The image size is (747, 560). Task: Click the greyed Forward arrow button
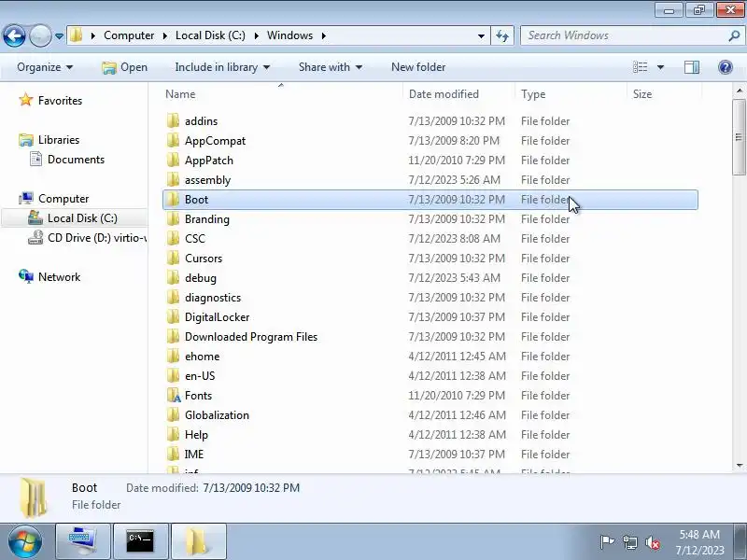pos(40,35)
